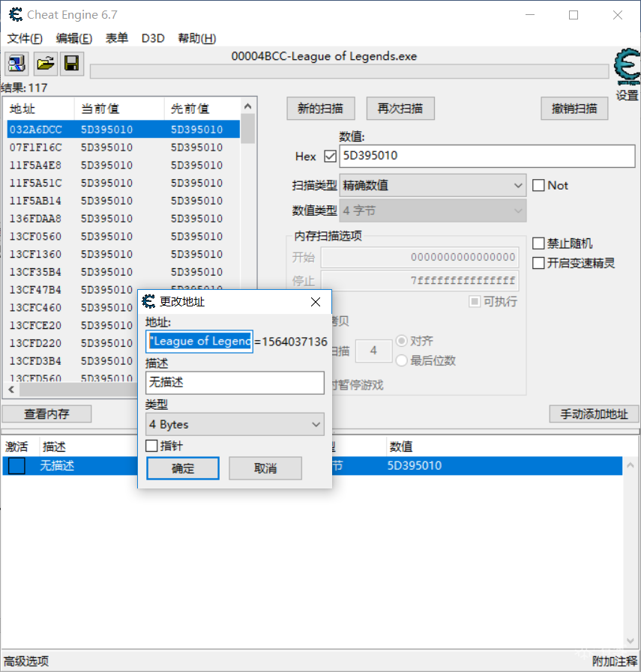Open the Cheat Engine logo settings icon
This screenshot has height=672, width=641.
pos(628,67)
